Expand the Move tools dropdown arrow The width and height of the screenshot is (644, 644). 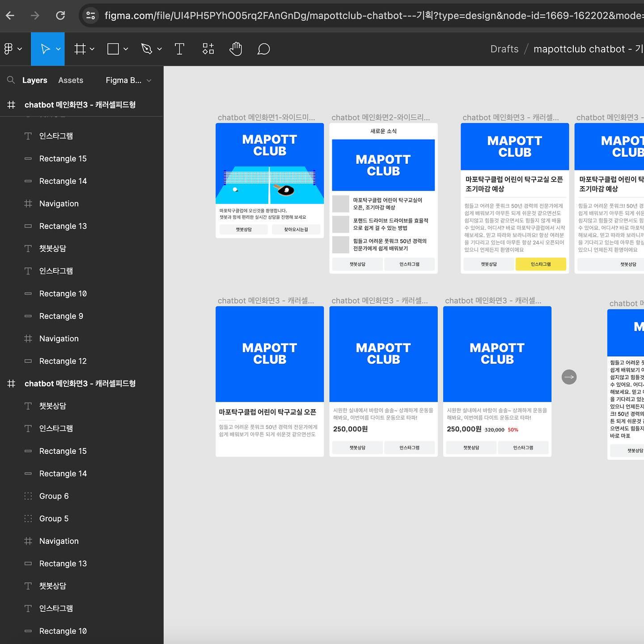pos(58,49)
